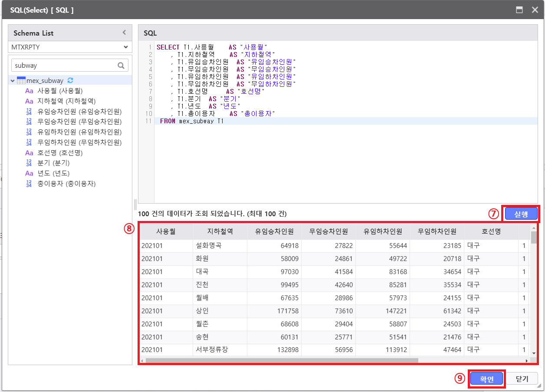Viewport: 545px width, 392px height.
Task: Click the text type icon beside 사용월
Action: click(29, 91)
